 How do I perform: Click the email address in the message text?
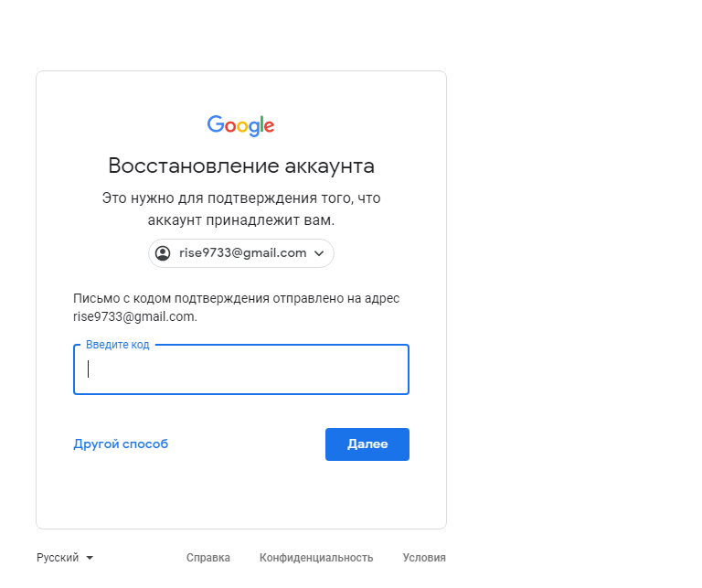click(x=134, y=316)
